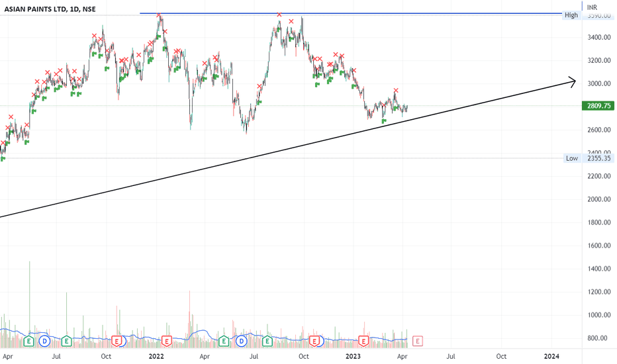
Task: Click the 3000.00 price axis label
Action: click(599, 83)
